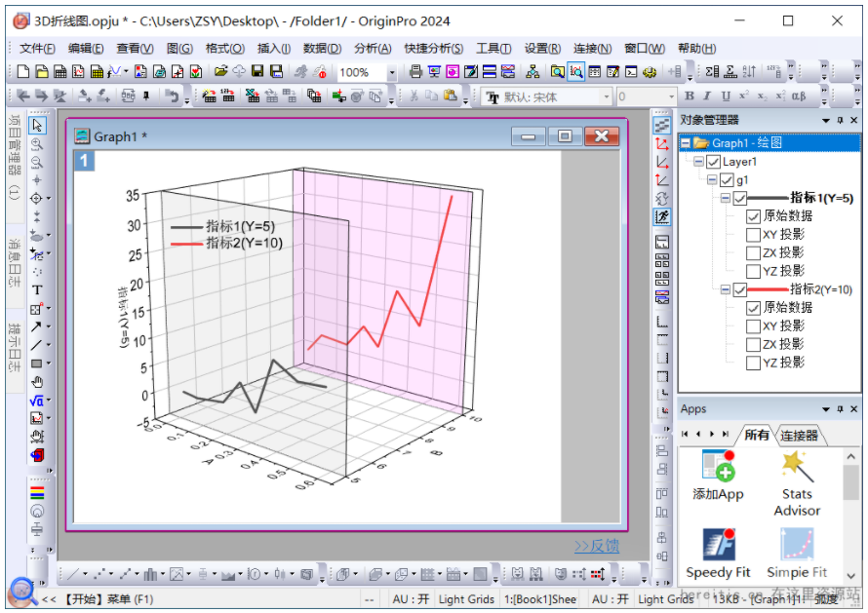Click the Undo toolbar icon
This screenshot has width=868, height=613.
[x=173, y=96]
